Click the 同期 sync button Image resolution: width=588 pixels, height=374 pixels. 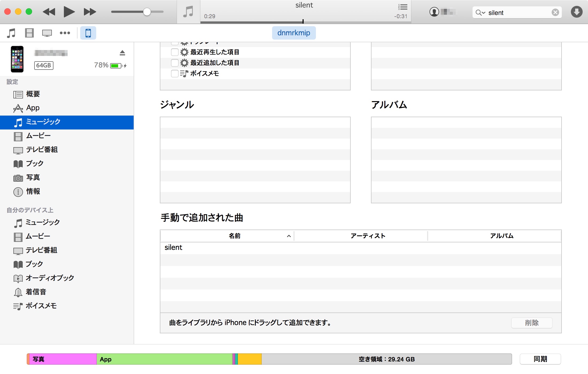pos(540,359)
